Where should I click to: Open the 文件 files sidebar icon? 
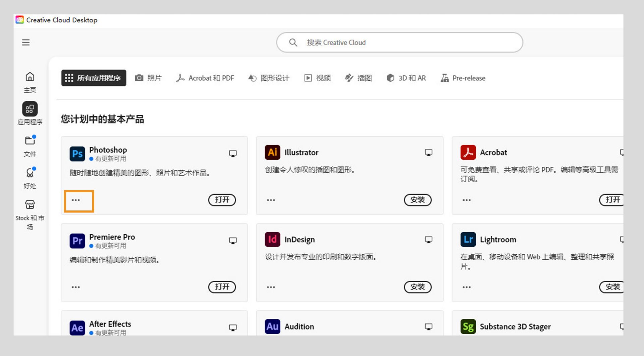click(30, 140)
